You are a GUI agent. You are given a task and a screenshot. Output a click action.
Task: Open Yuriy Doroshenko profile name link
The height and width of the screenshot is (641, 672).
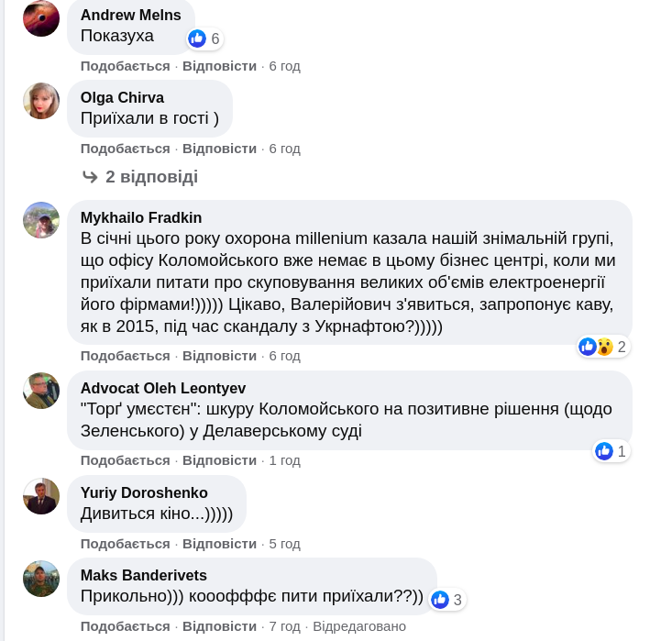pyautogui.click(x=144, y=493)
